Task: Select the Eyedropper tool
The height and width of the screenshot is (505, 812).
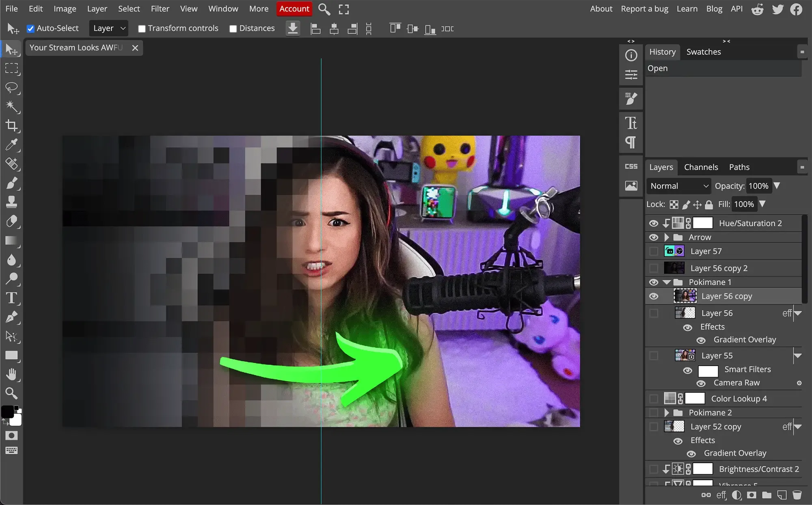Action: pos(11,145)
